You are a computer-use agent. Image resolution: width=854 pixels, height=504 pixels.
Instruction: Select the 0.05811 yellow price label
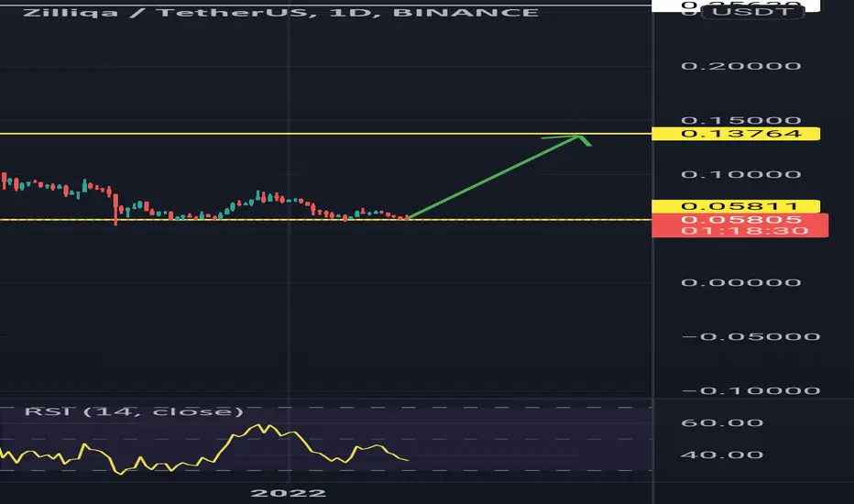point(736,206)
